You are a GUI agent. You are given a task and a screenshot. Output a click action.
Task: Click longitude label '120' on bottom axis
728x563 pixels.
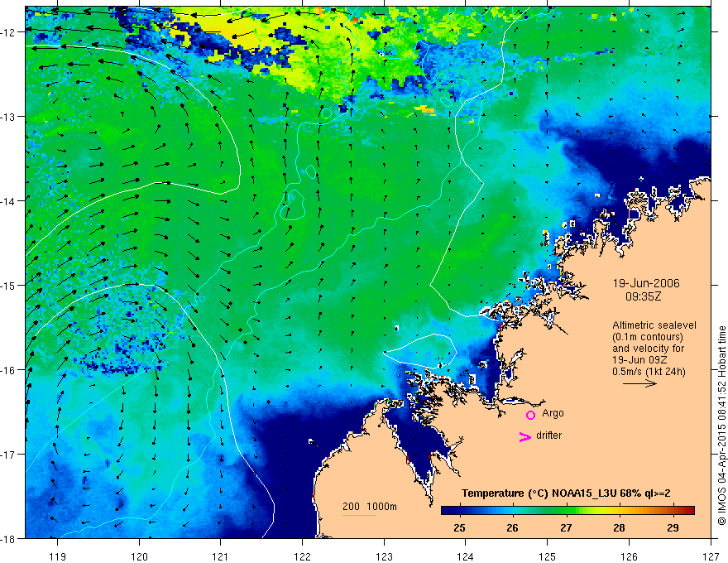139,556
